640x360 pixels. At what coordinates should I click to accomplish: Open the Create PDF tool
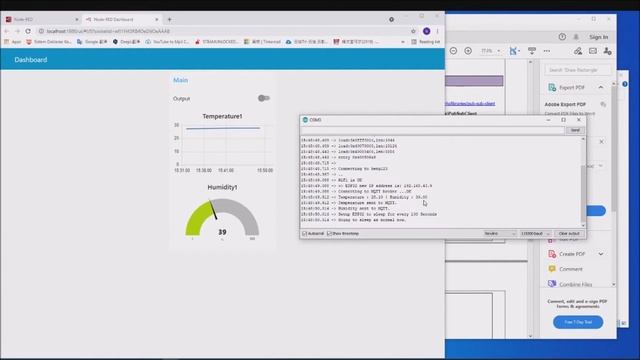(x=567, y=254)
